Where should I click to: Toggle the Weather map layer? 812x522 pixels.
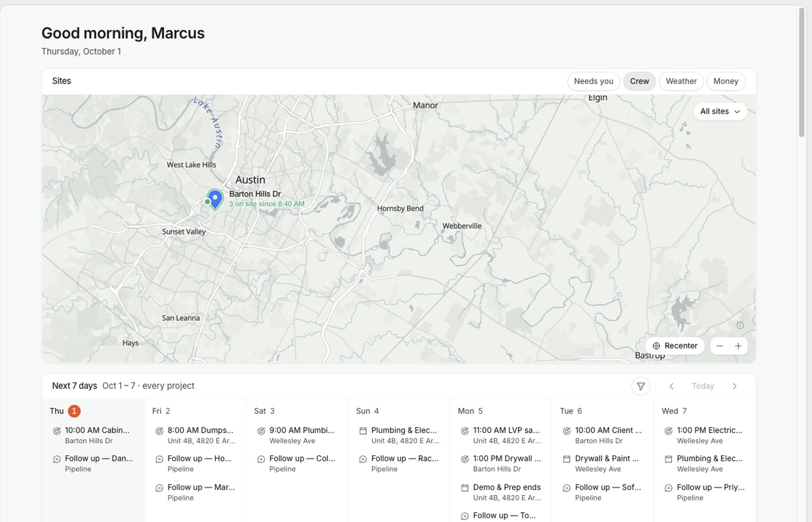click(x=681, y=81)
